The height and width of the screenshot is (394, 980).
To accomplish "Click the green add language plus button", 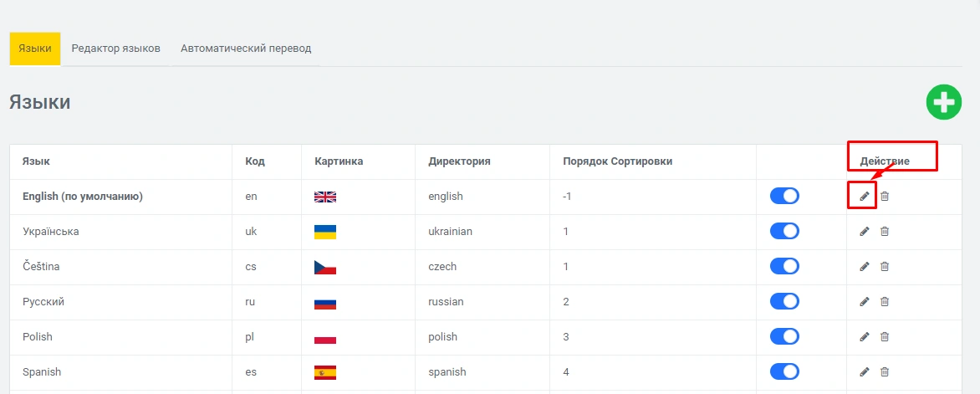I will 943,102.
